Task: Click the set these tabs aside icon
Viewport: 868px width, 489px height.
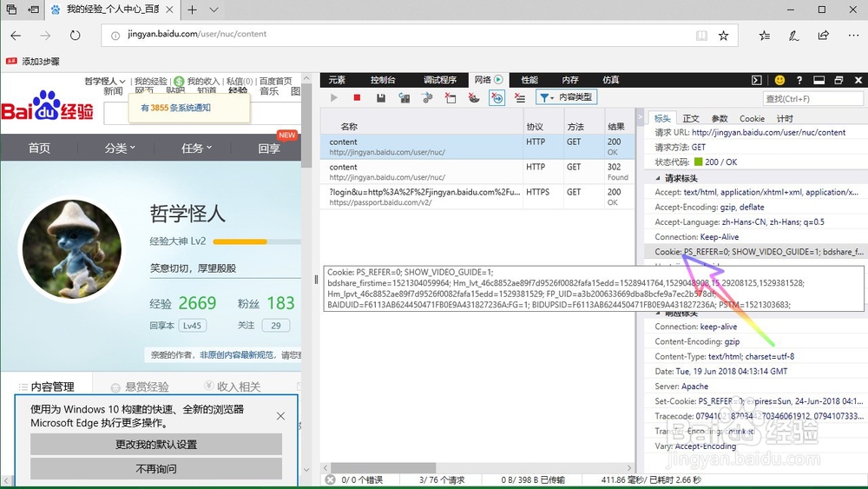Action: 34,10
